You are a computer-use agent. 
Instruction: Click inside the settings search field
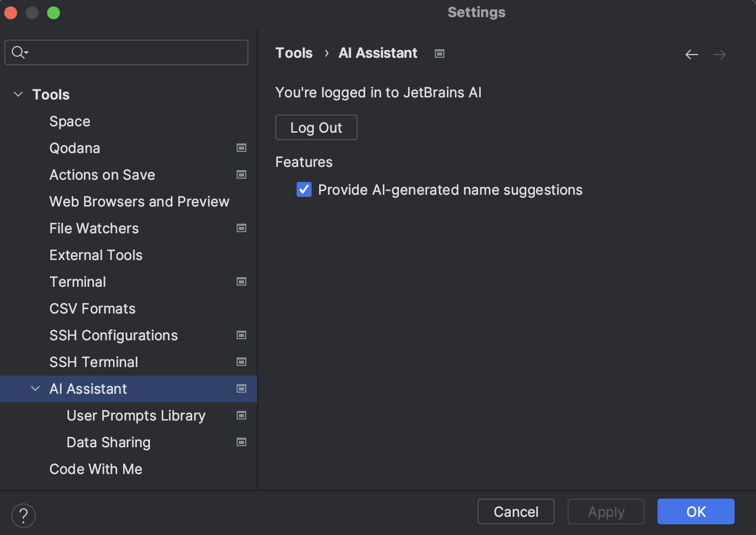pyautogui.click(x=126, y=52)
